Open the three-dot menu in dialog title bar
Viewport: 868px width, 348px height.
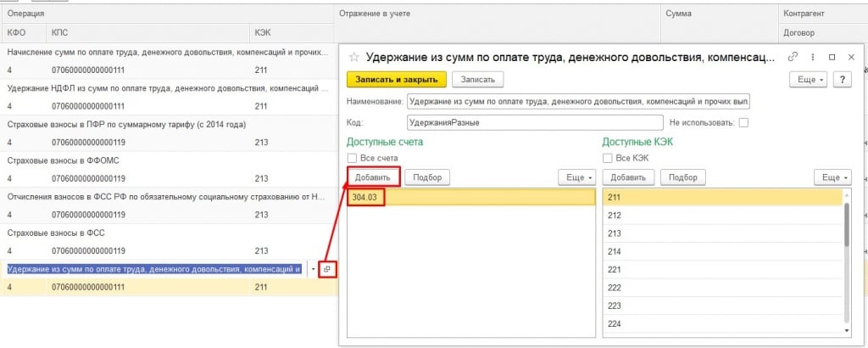[x=813, y=57]
